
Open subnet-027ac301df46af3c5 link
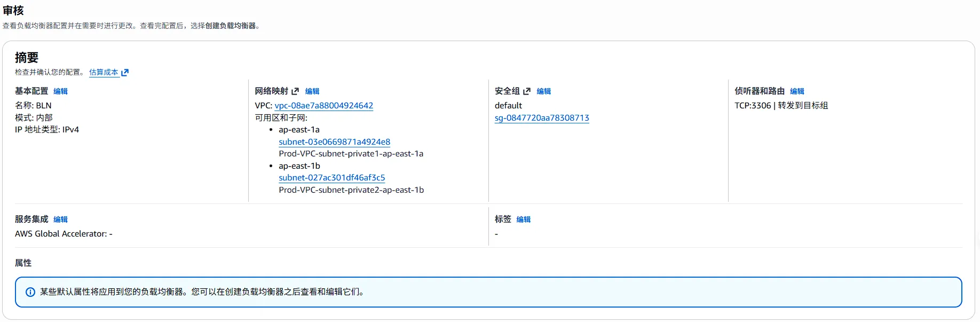click(331, 178)
